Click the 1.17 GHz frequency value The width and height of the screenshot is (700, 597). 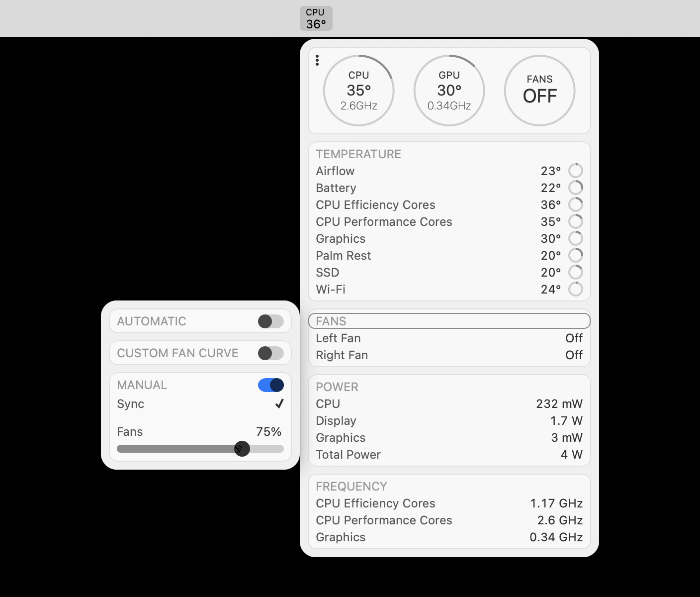pyautogui.click(x=556, y=503)
